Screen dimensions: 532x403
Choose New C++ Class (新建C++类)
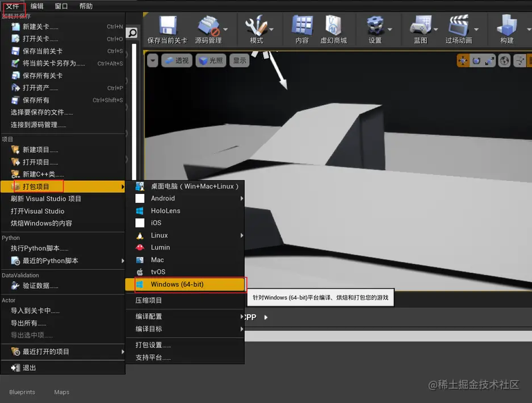tap(63, 174)
